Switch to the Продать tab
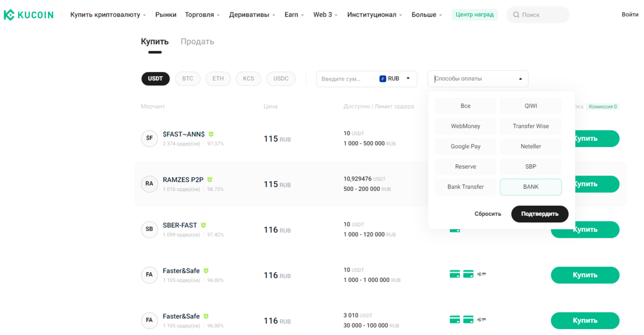The image size is (644, 335). pos(197,41)
